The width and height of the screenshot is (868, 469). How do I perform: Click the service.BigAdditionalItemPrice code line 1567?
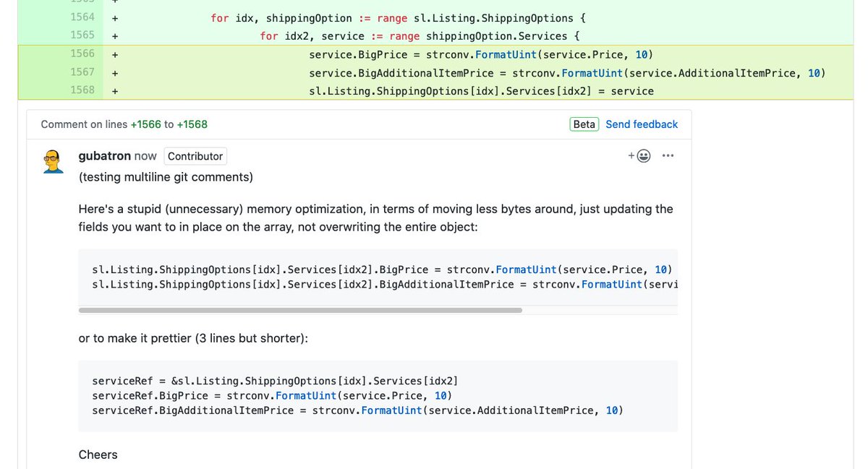point(567,73)
